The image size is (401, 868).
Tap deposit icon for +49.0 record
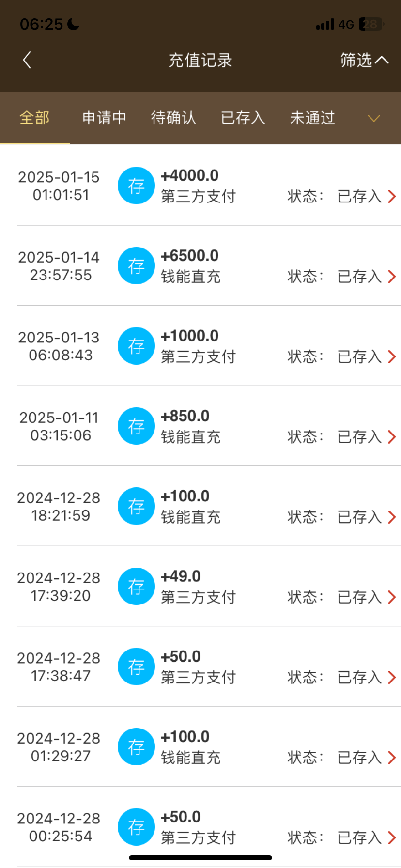coord(136,587)
